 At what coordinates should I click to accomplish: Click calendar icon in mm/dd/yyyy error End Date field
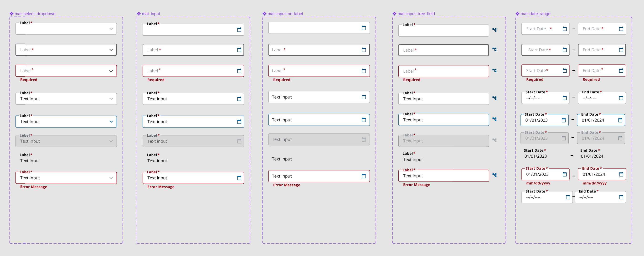(621, 174)
